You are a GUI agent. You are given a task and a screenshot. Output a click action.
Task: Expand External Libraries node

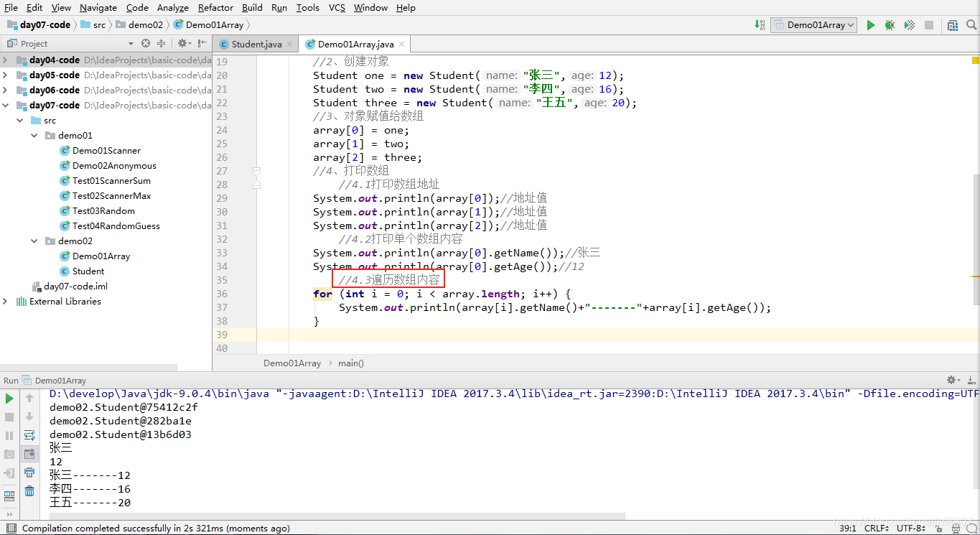[6, 302]
